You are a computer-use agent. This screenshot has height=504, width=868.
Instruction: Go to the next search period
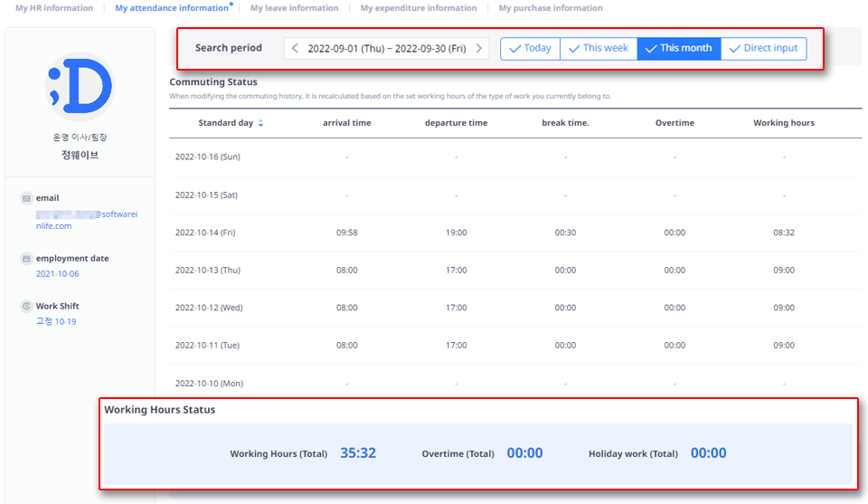(479, 49)
